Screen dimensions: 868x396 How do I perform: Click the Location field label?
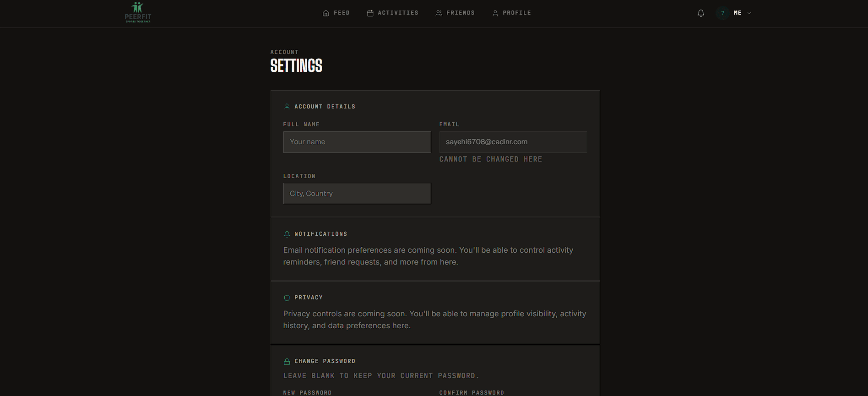click(299, 176)
